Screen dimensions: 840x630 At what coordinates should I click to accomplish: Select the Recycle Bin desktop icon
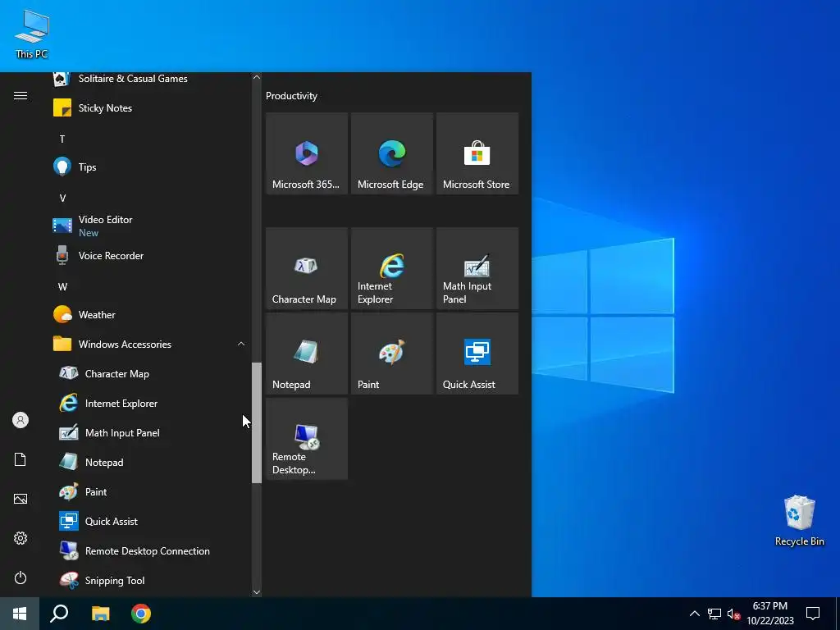[x=799, y=521]
